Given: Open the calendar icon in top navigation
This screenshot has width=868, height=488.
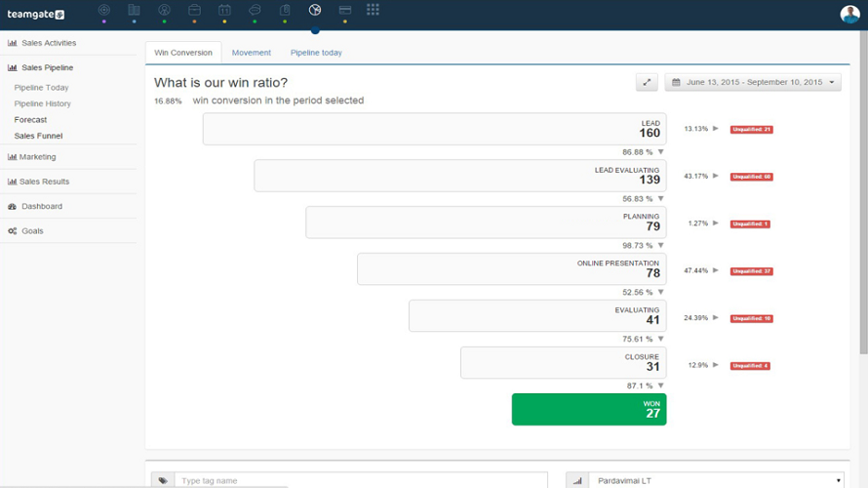Looking at the screenshot, I should coord(224,10).
